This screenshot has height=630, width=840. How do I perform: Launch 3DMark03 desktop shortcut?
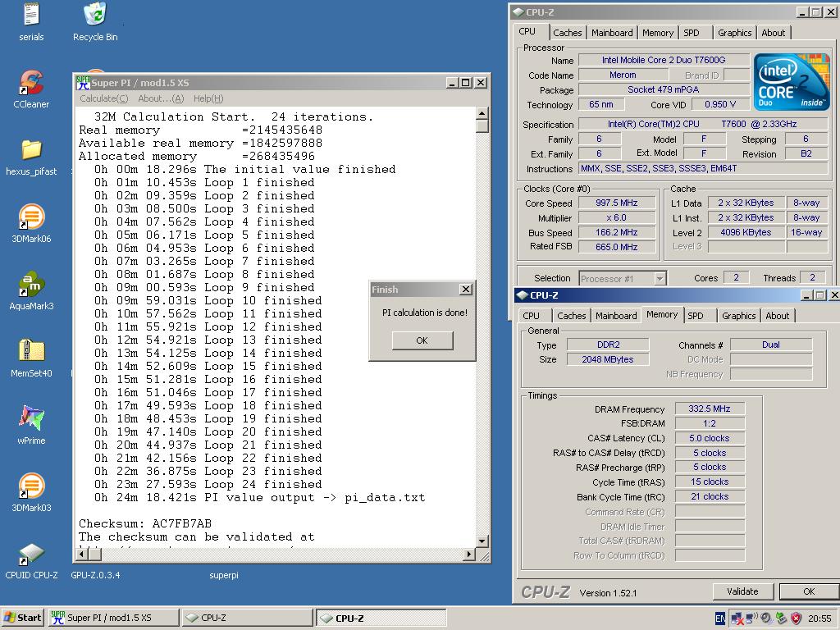click(31, 486)
